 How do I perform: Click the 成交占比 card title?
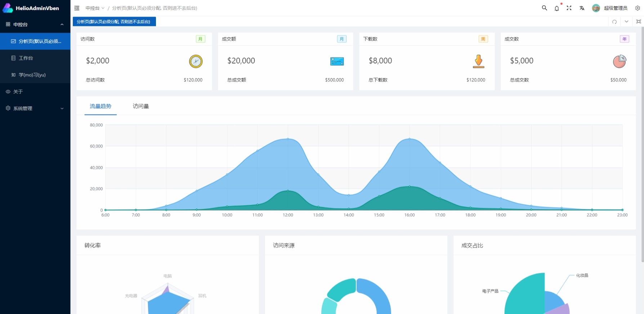472,246
